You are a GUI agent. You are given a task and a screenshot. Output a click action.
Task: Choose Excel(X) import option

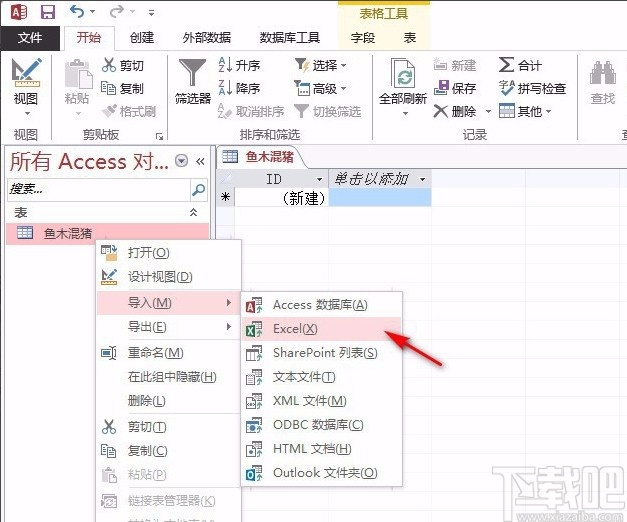pos(321,329)
